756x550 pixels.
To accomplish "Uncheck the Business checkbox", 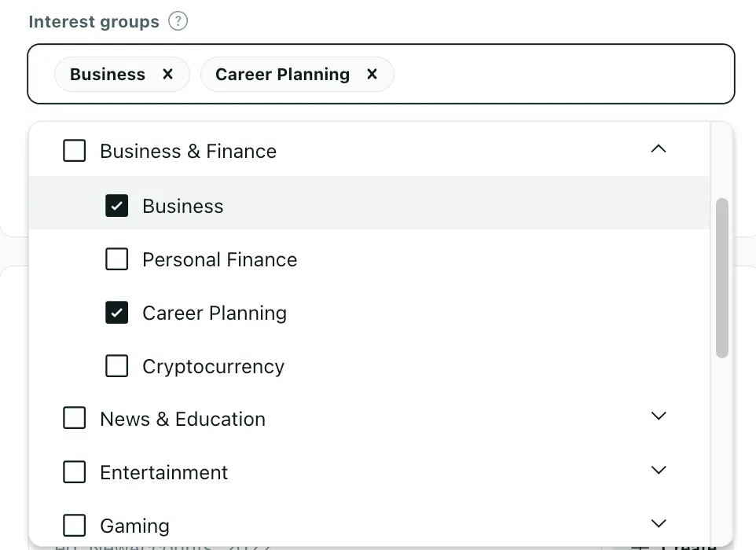I will (116, 206).
